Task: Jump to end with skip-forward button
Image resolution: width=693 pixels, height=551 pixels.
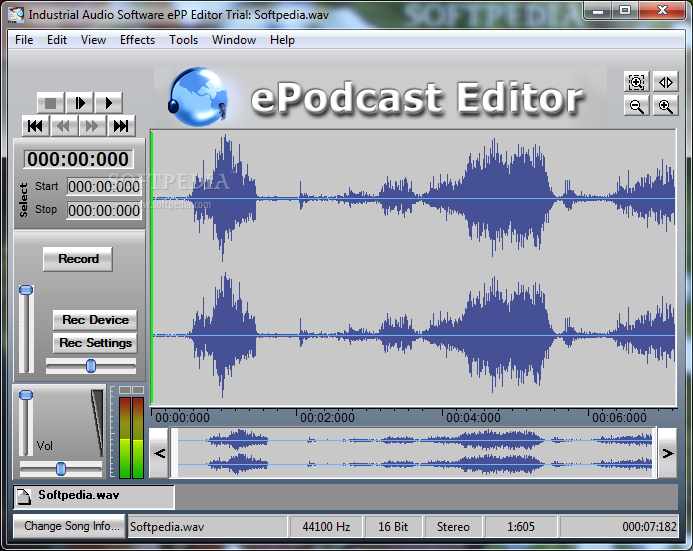Action: tap(121, 126)
